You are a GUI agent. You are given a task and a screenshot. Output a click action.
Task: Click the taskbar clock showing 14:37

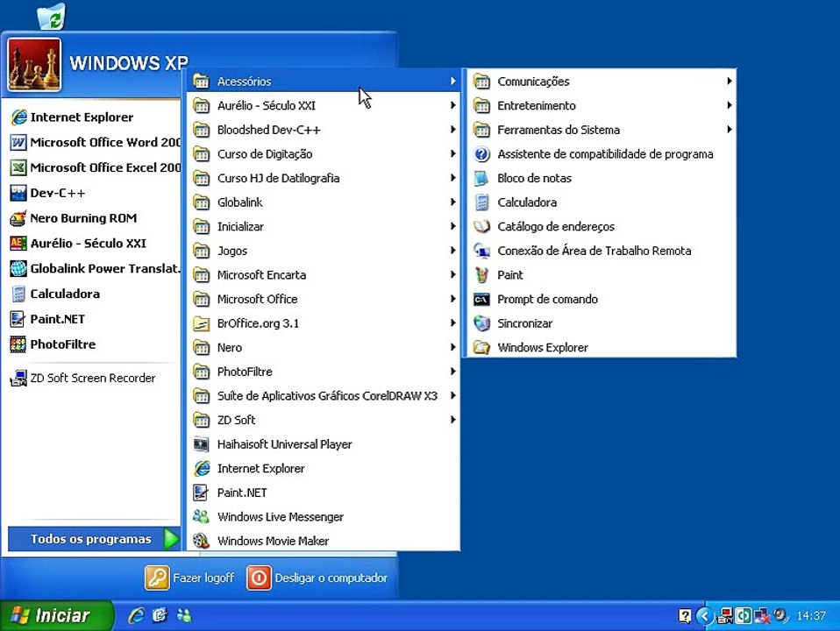[x=811, y=616]
